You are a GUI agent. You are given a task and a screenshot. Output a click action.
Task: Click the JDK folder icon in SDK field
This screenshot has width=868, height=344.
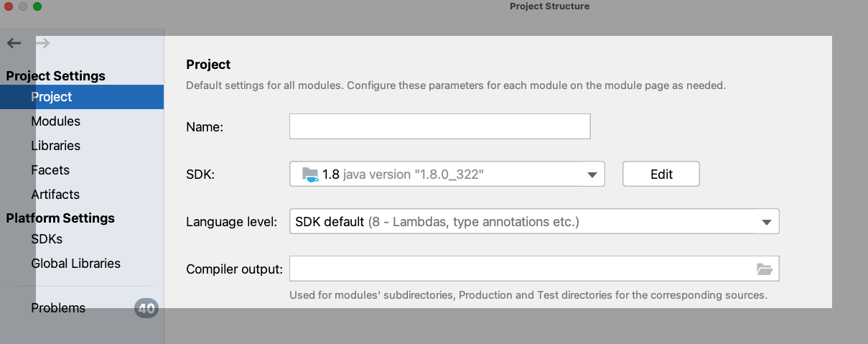tap(310, 174)
